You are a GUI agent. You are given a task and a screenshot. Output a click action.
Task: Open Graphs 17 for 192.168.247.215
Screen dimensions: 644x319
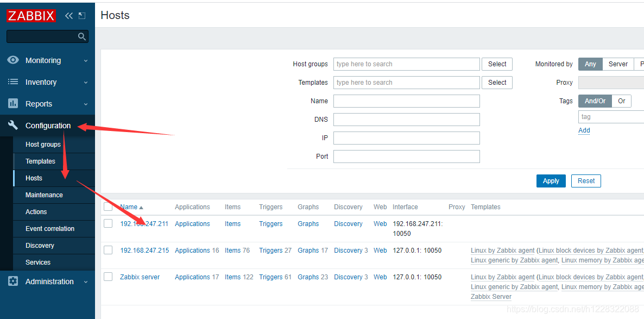pyautogui.click(x=308, y=251)
